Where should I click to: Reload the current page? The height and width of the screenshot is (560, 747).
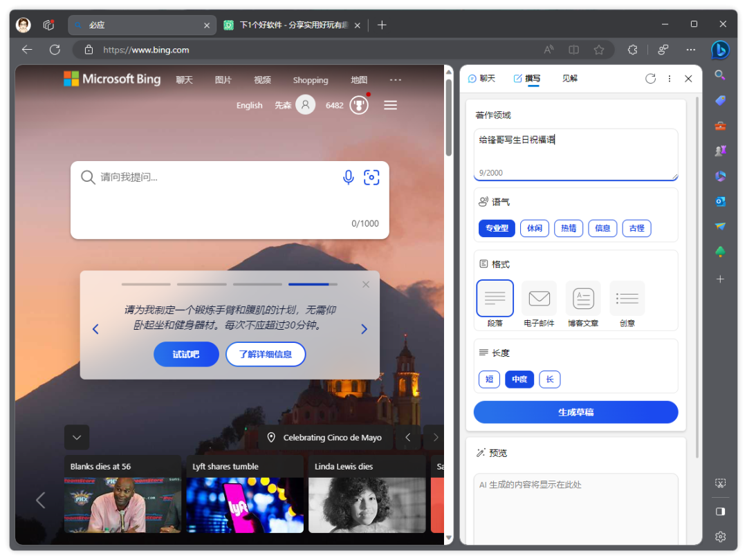tap(55, 50)
